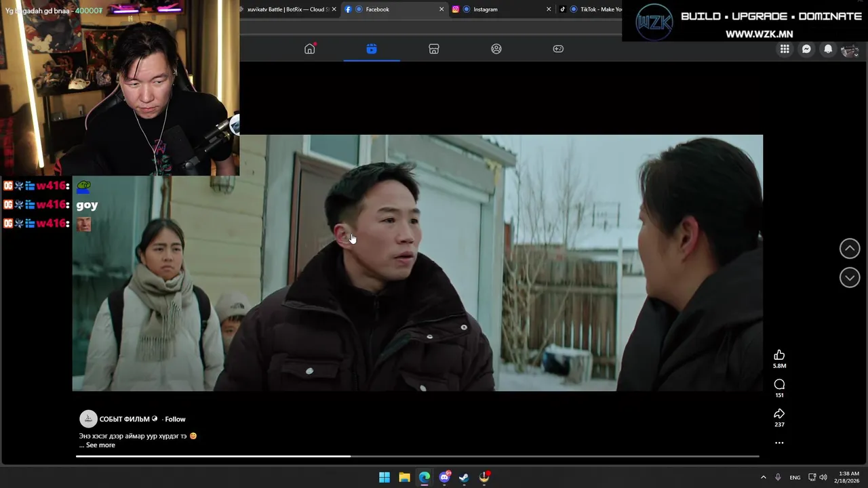Open the network tray icon
The image size is (868, 488).
point(812,477)
